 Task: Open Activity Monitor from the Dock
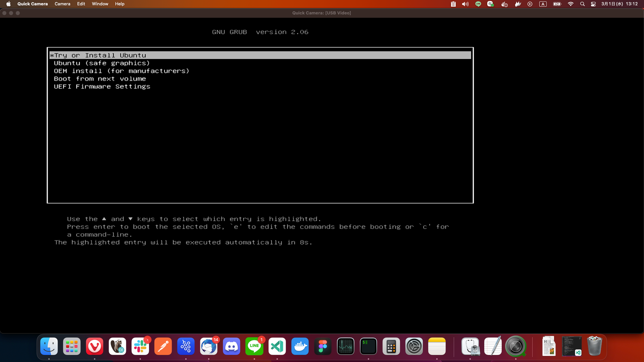[346, 346]
